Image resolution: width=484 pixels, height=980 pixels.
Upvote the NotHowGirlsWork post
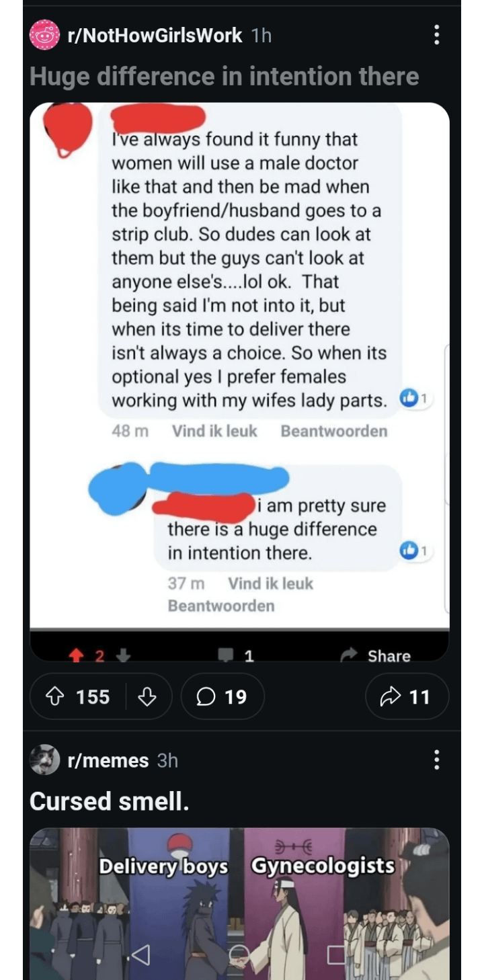click(x=55, y=697)
